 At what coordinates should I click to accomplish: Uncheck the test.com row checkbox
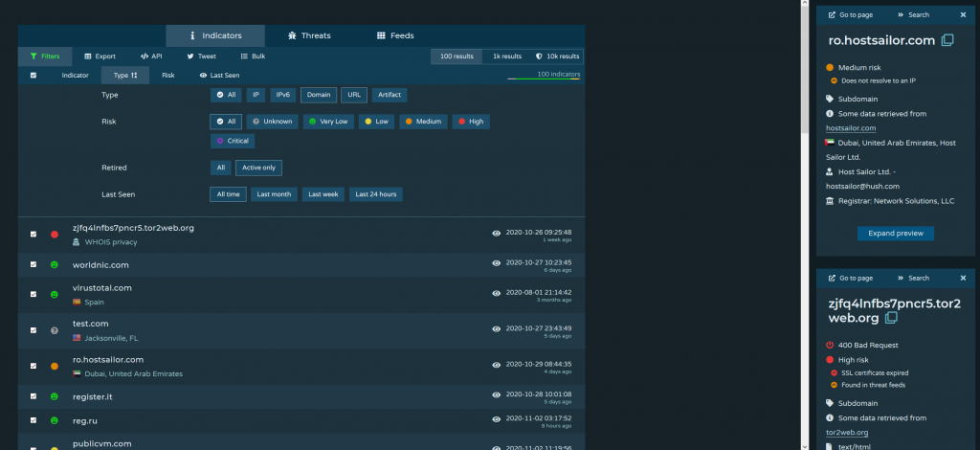click(x=33, y=330)
